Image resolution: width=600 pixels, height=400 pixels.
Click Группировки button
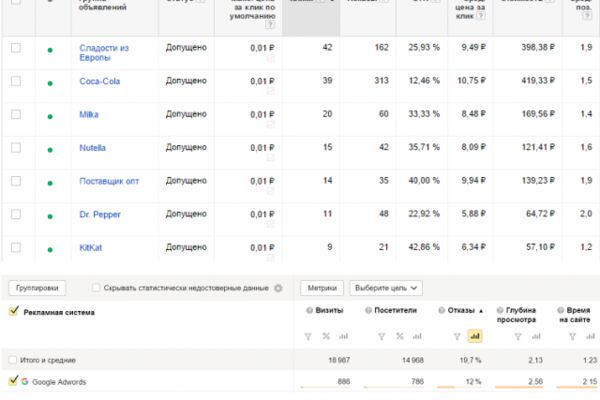click(37, 288)
